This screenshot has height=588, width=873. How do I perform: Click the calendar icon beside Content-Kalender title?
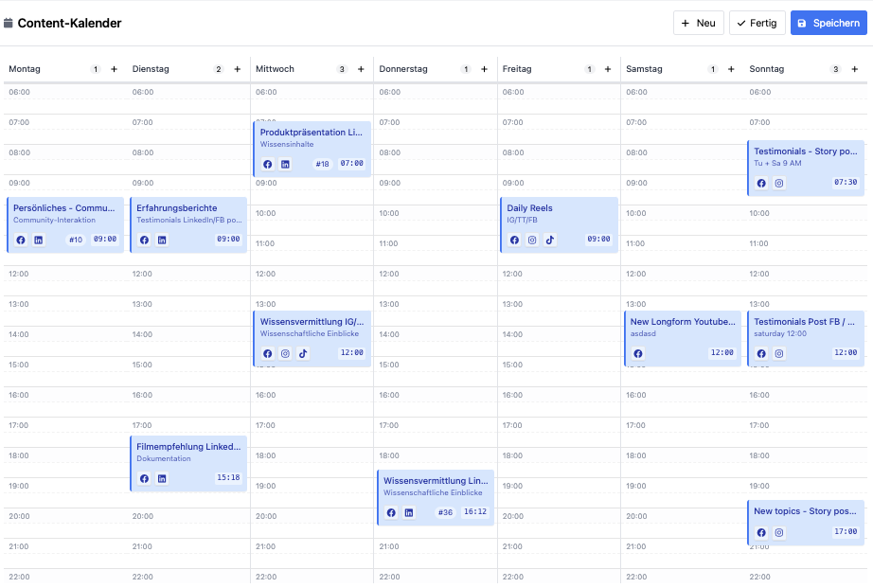click(x=9, y=23)
